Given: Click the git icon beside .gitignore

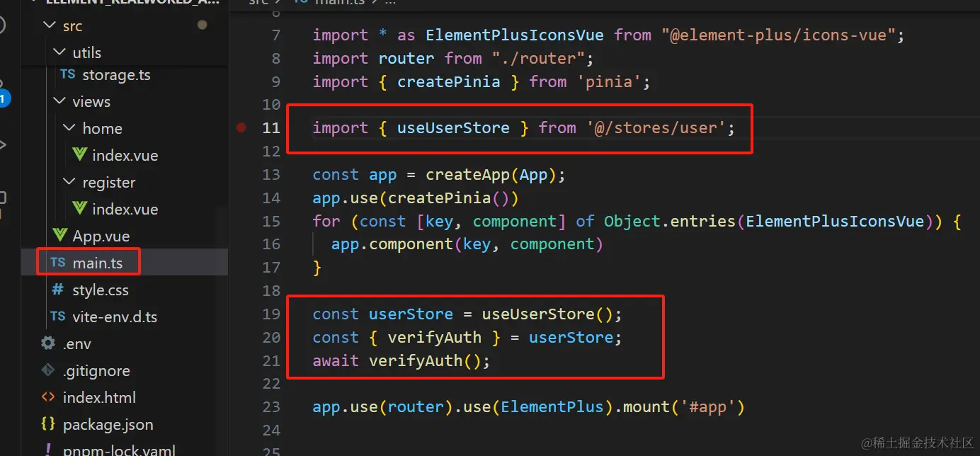Looking at the screenshot, I should click(48, 370).
